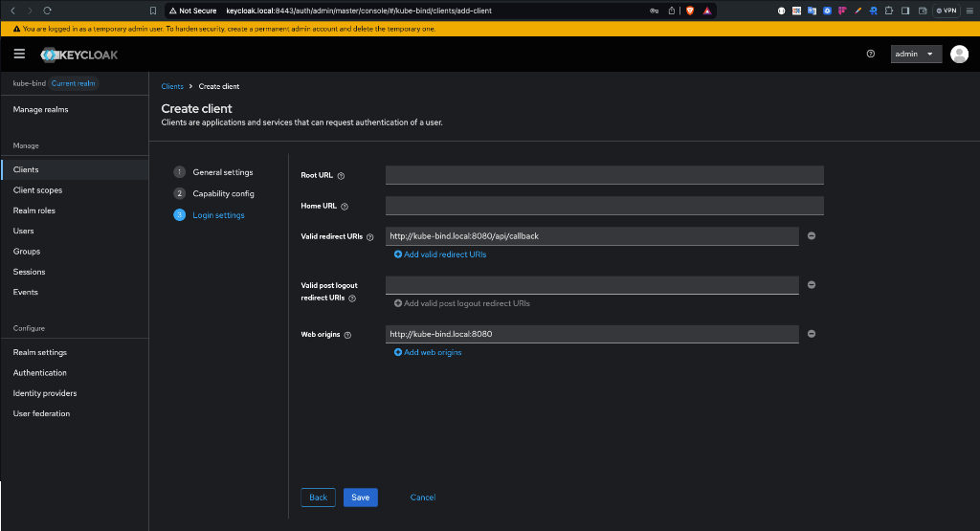The height and width of the screenshot is (531, 980).
Task: Go Back to the previous step
Action: pos(318,498)
